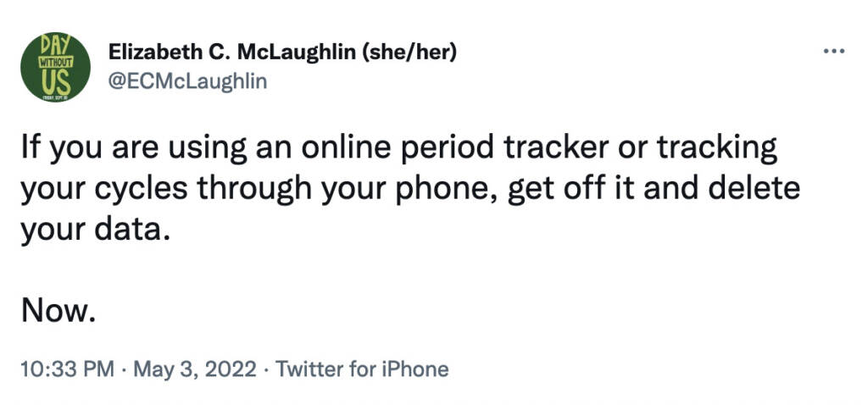Click the Twitter for iPhone source label
The height and width of the screenshot is (405, 868).
[x=362, y=369]
